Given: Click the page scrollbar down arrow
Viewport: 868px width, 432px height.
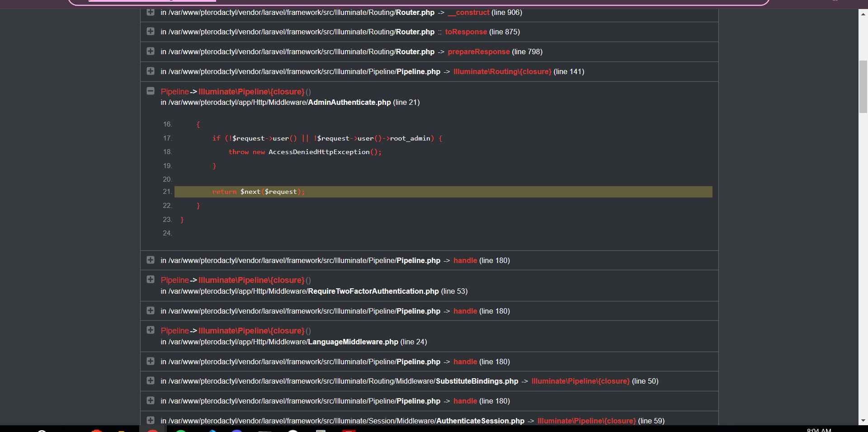Looking at the screenshot, I should point(863,420).
